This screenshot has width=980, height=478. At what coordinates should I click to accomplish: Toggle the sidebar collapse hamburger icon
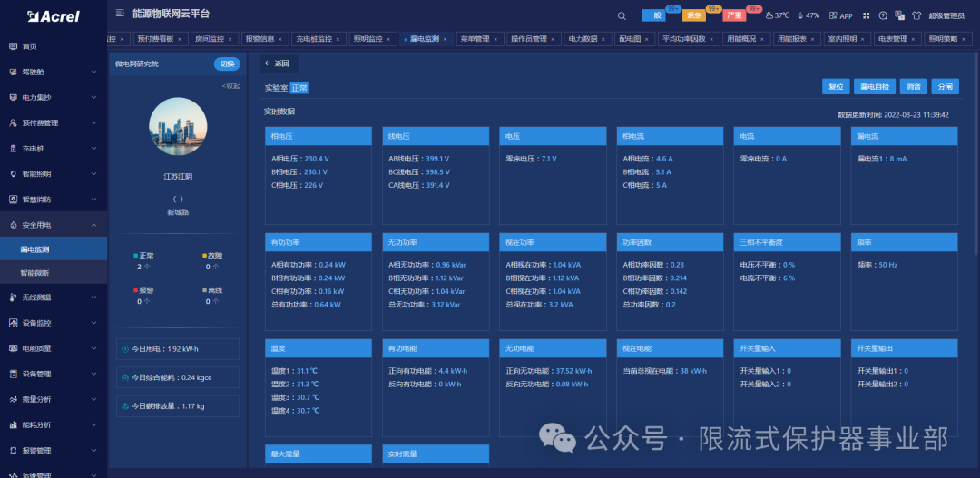pos(120,14)
